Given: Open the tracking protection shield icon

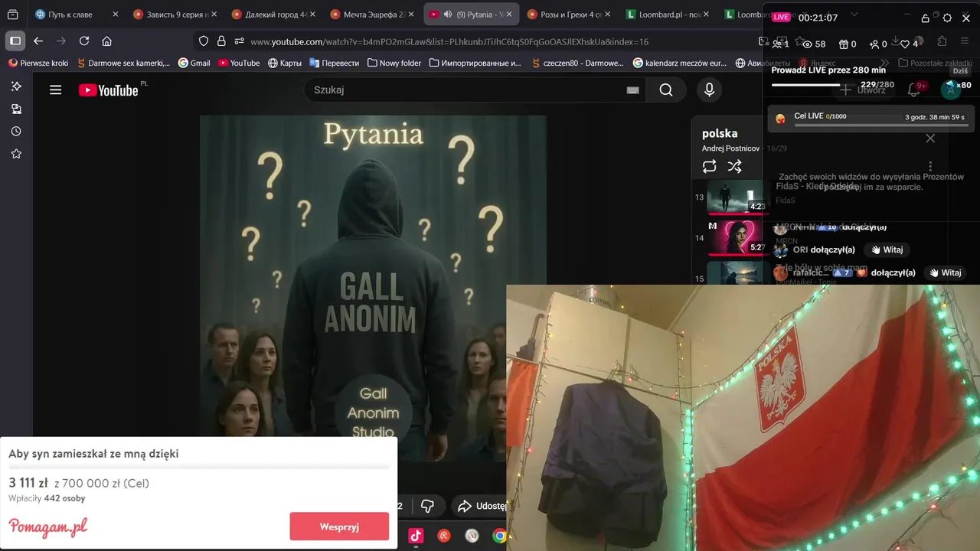Looking at the screenshot, I should click(x=204, y=41).
